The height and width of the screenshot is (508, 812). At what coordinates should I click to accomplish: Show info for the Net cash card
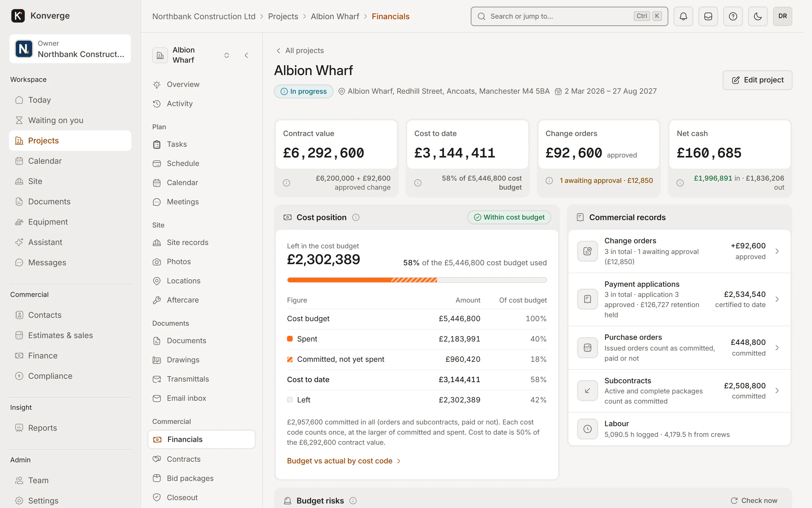coord(680,183)
